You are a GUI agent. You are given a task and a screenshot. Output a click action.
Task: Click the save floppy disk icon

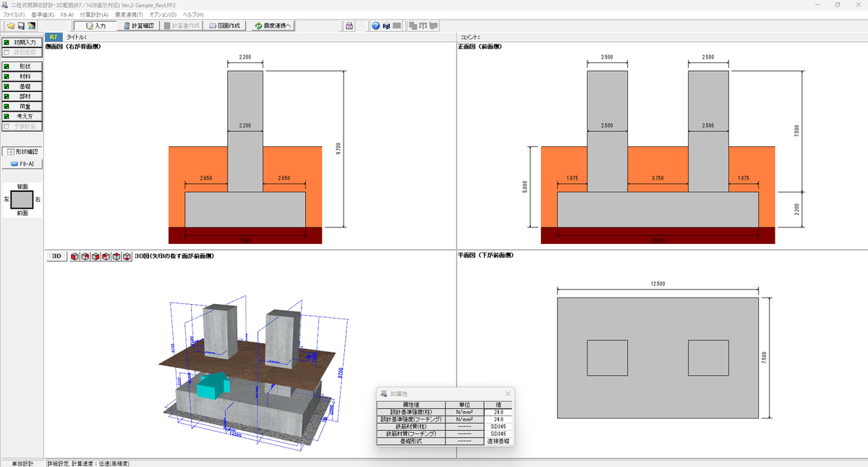[22, 26]
